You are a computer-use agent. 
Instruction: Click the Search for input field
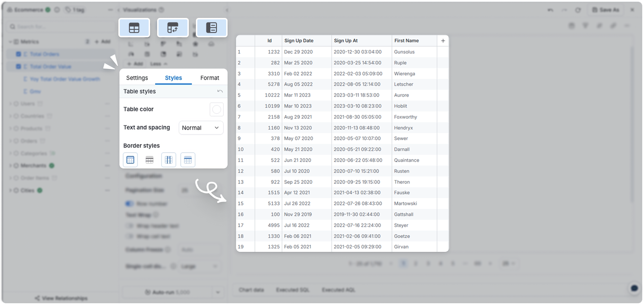60,27
